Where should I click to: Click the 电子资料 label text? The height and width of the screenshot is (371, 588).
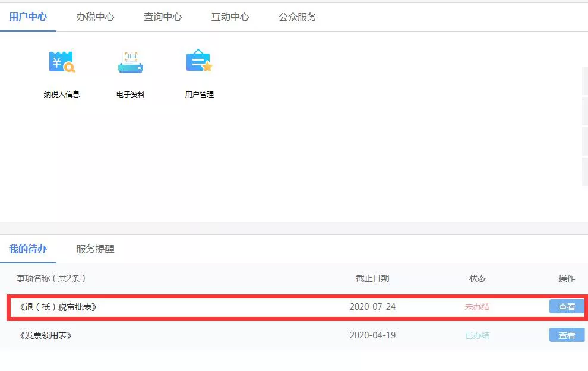point(131,95)
